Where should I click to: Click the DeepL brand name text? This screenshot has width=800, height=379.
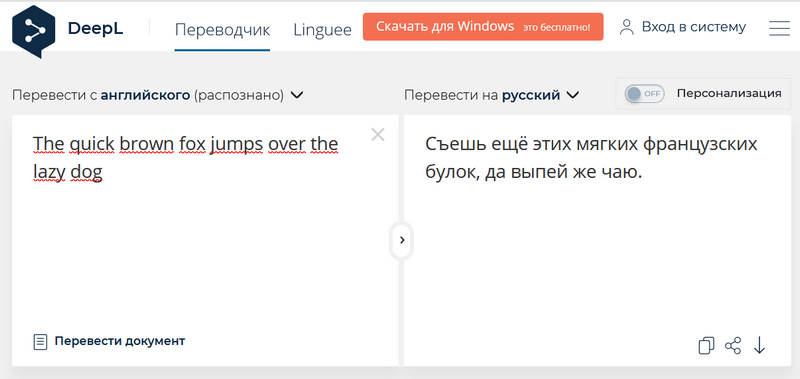pos(95,29)
